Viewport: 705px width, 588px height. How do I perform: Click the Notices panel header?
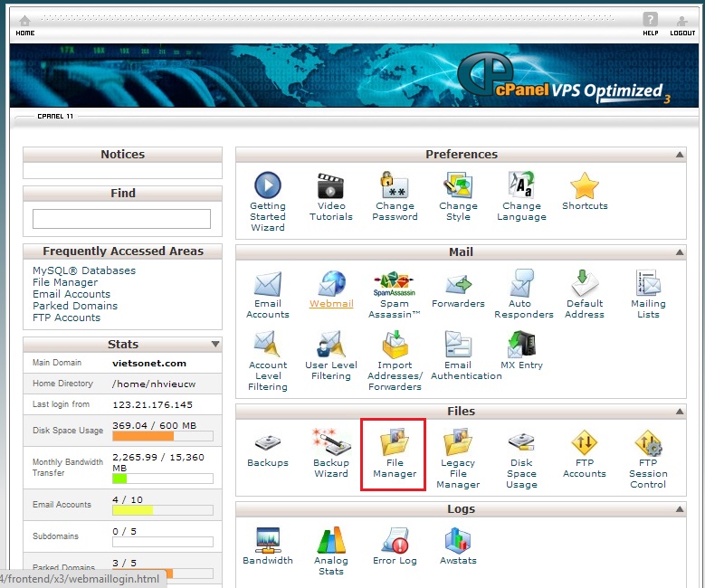(123, 155)
